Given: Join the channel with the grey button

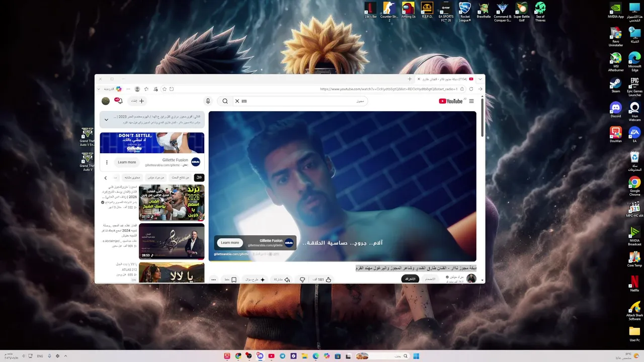Looking at the screenshot, I should [430, 279].
